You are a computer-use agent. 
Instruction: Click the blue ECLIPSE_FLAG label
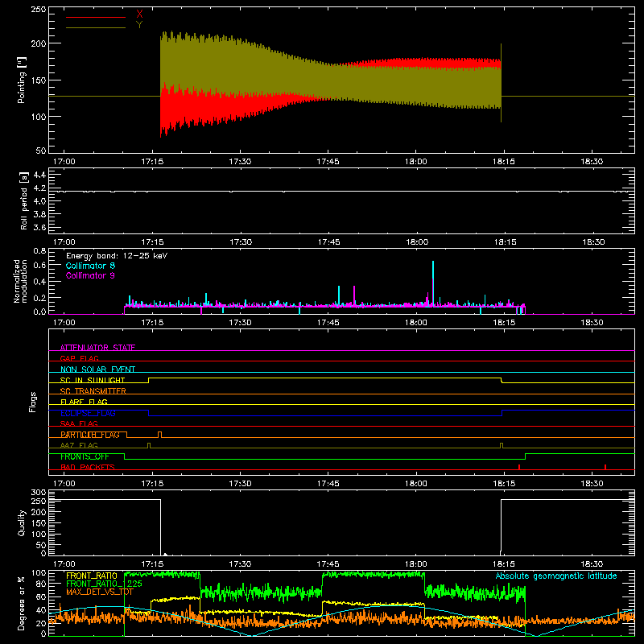click(x=88, y=413)
